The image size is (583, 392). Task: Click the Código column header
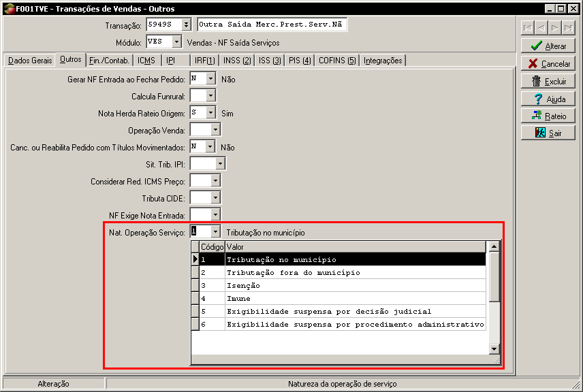tap(212, 247)
